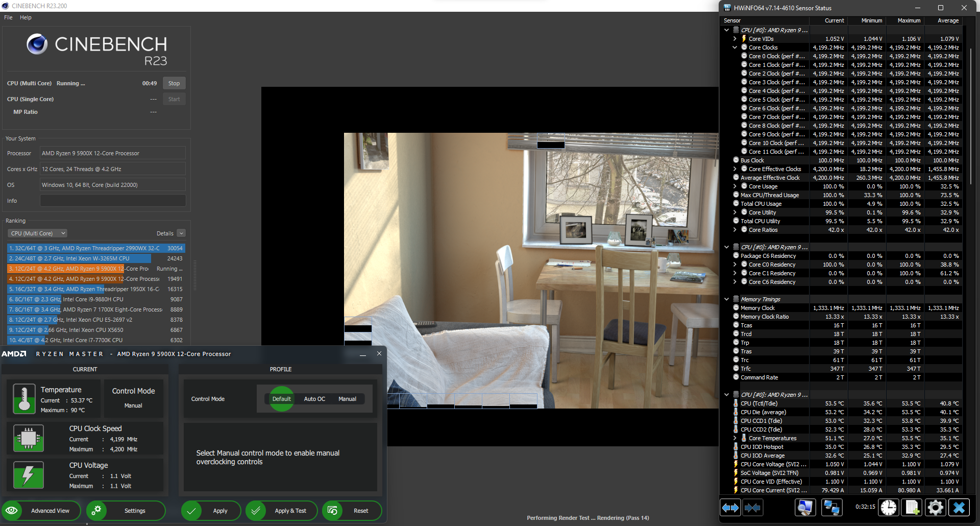The height and width of the screenshot is (526, 980).
Task: Open the Cinebench Help menu
Action: pyautogui.click(x=26, y=17)
